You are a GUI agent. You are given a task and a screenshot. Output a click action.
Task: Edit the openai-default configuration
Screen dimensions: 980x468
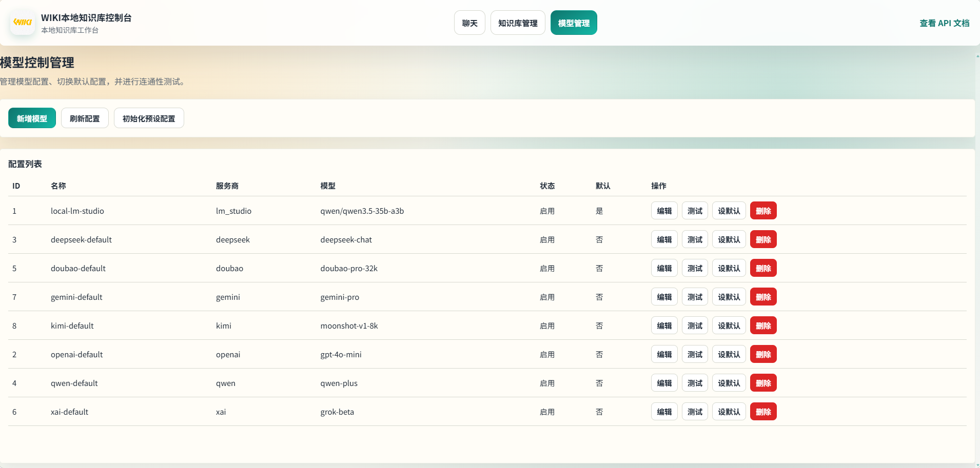664,354
